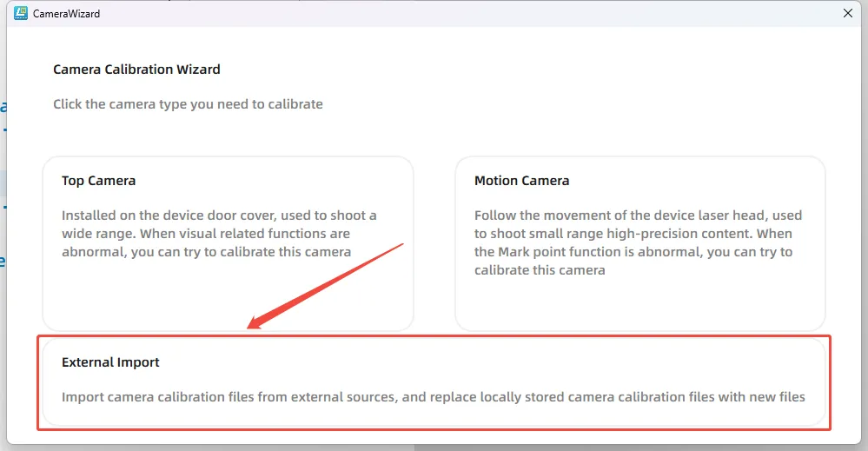Click the "Top Camera" card title

click(98, 181)
